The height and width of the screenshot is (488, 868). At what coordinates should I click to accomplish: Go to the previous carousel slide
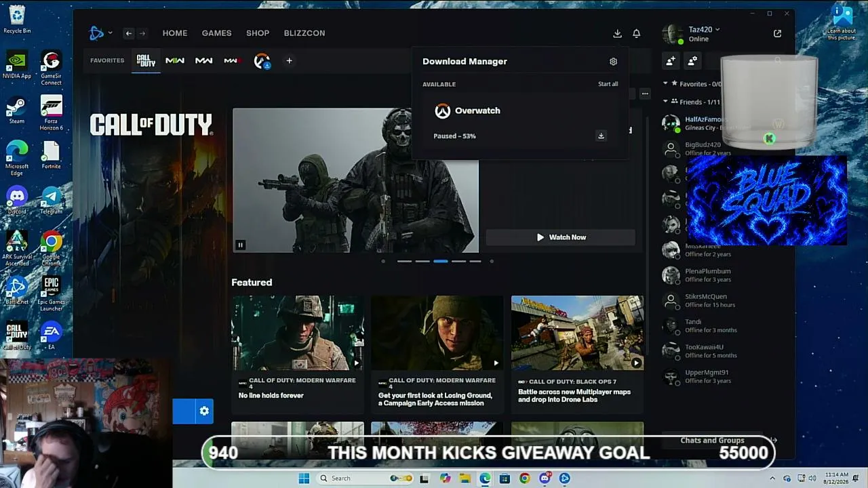point(383,261)
